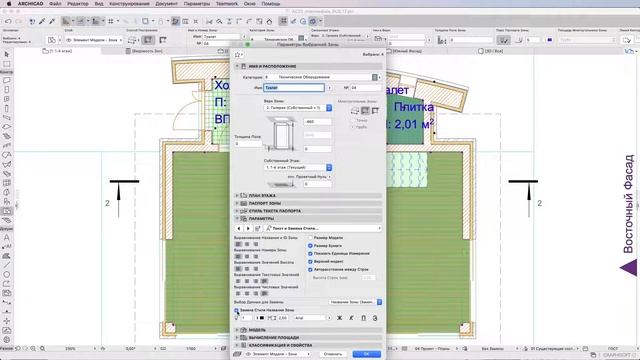Open layer dropdown at dialog bottom
640x360 pixels.
[x=278, y=354]
